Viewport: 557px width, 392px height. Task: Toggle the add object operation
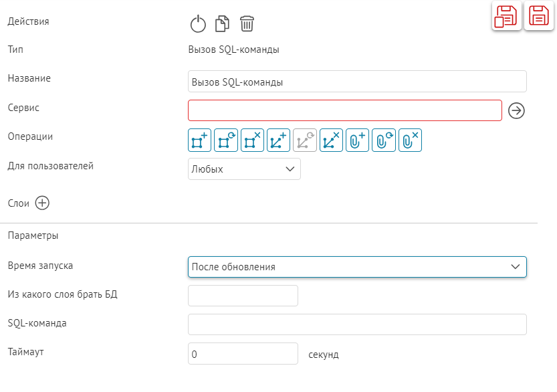click(x=199, y=140)
